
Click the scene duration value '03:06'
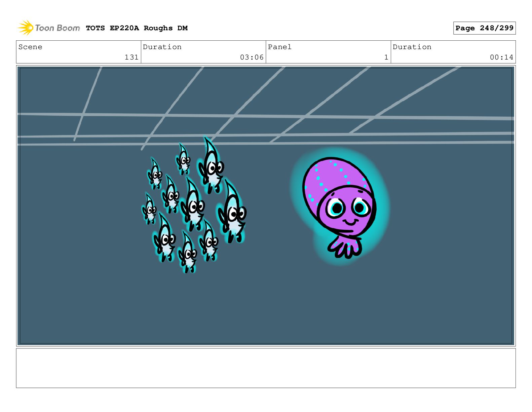coord(252,57)
